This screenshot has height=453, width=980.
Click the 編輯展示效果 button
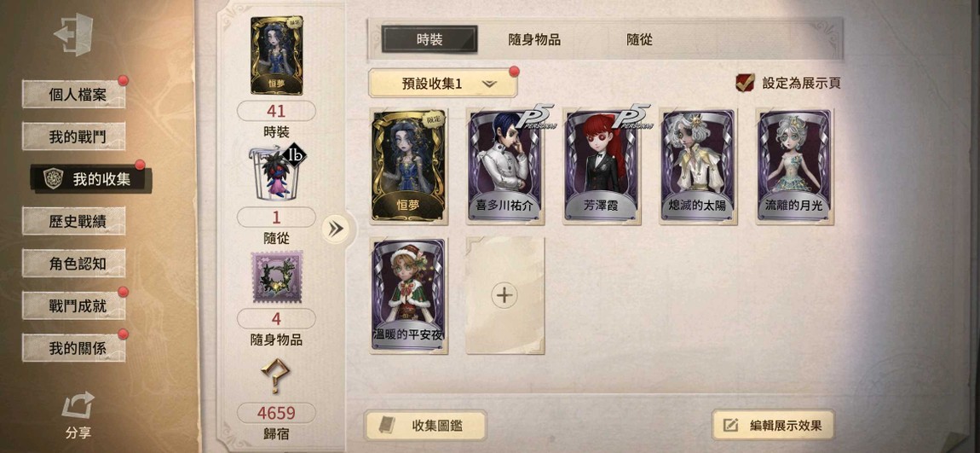[x=775, y=426]
